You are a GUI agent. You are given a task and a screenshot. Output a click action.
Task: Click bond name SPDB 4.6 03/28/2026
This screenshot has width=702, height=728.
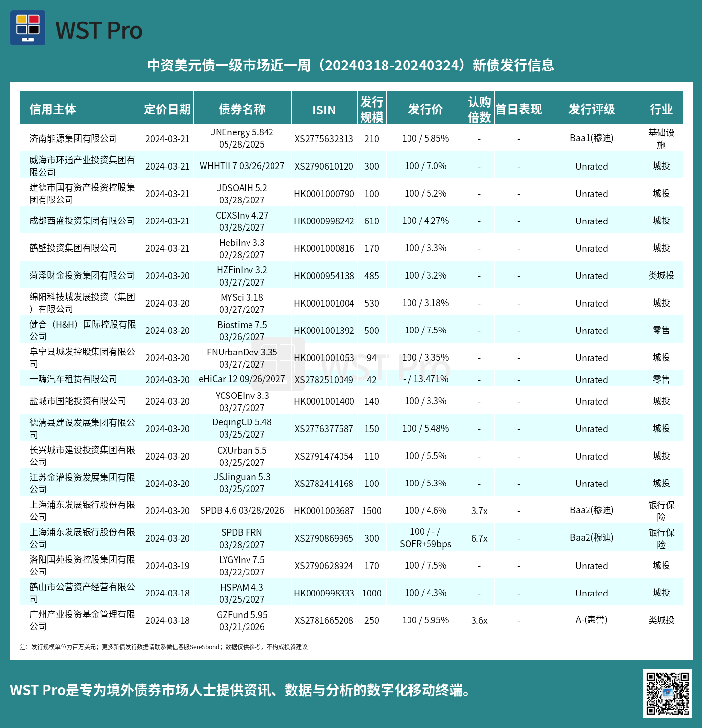(x=242, y=511)
